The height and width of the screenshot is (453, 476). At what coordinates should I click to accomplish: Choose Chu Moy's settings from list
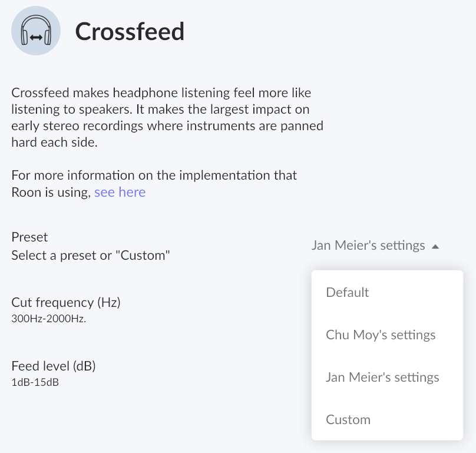tap(381, 335)
